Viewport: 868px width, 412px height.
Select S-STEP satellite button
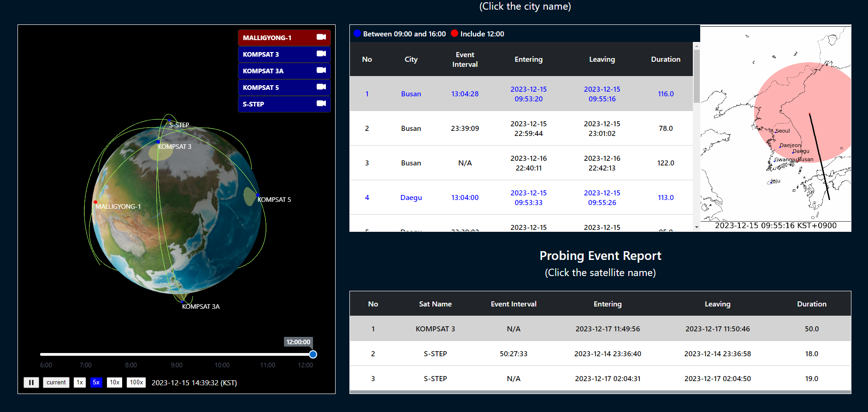(x=284, y=104)
